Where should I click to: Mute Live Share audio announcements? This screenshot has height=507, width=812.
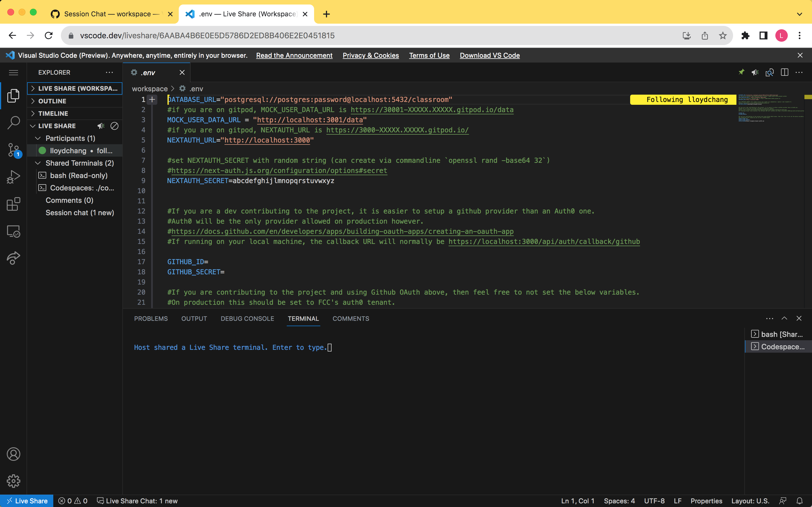[101, 126]
